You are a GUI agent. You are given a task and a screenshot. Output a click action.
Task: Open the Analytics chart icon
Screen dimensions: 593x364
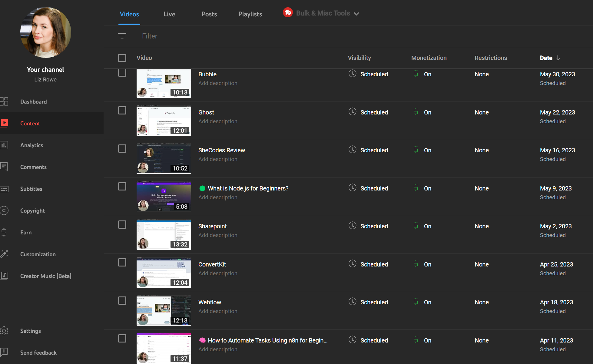(x=4, y=145)
